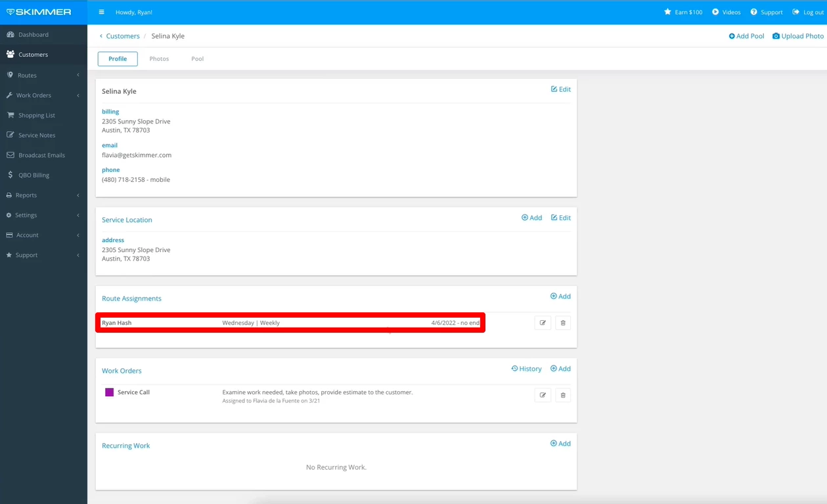Add a new Service Location
Screen dimensions: 827x504
pyautogui.click(x=531, y=218)
